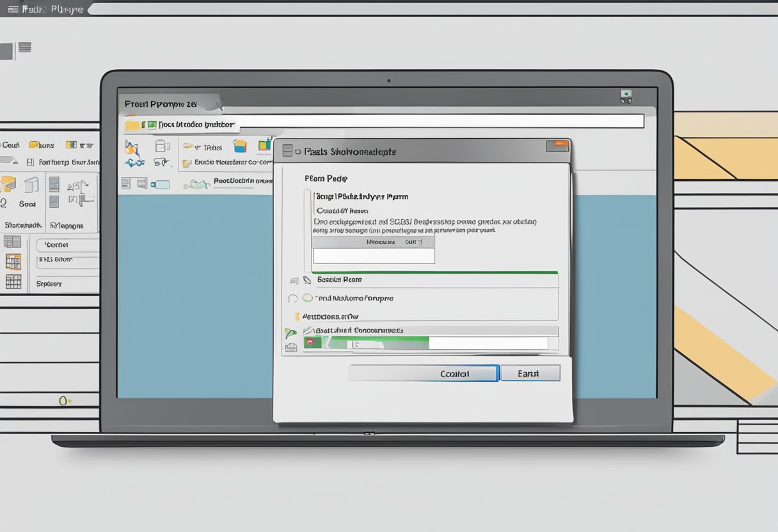
Task: Open the 'Corder' combo box in the left panel
Action: (67, 244)
